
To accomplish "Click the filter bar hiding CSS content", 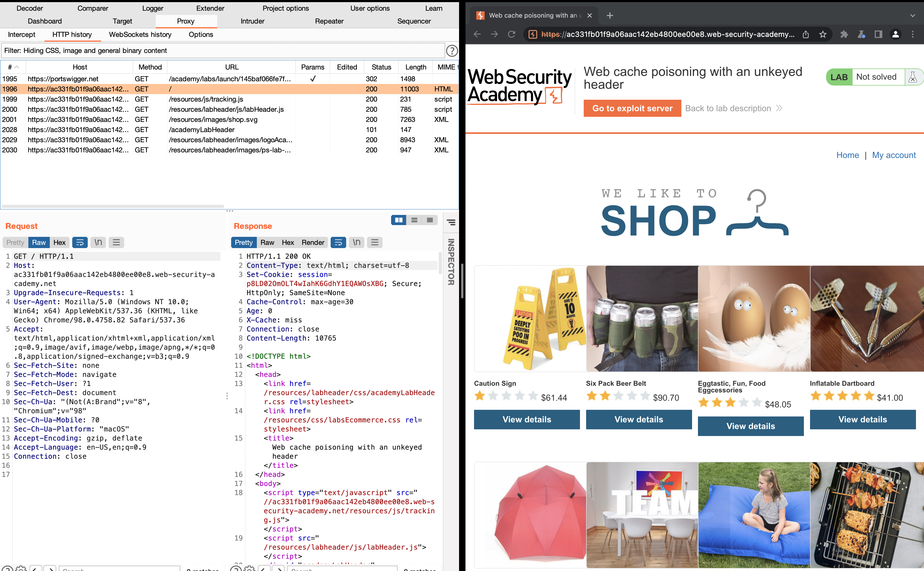I will [222, 51].
